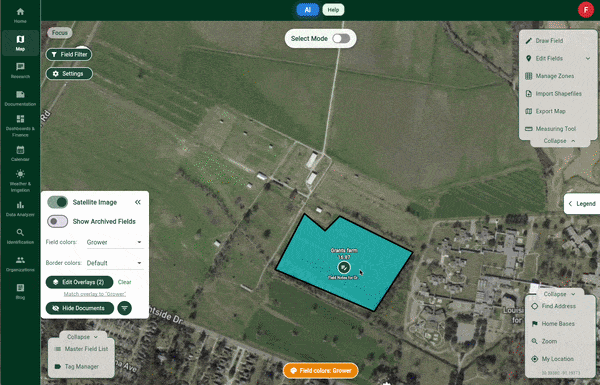The image size is (600, 385).
Task: Expand the Legend panel
Action: point(582,204)
